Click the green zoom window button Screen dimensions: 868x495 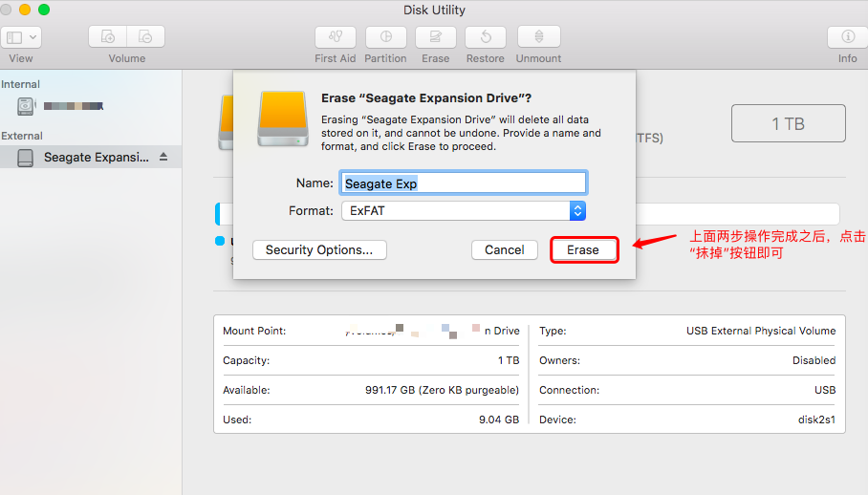[x=44, y=10]
